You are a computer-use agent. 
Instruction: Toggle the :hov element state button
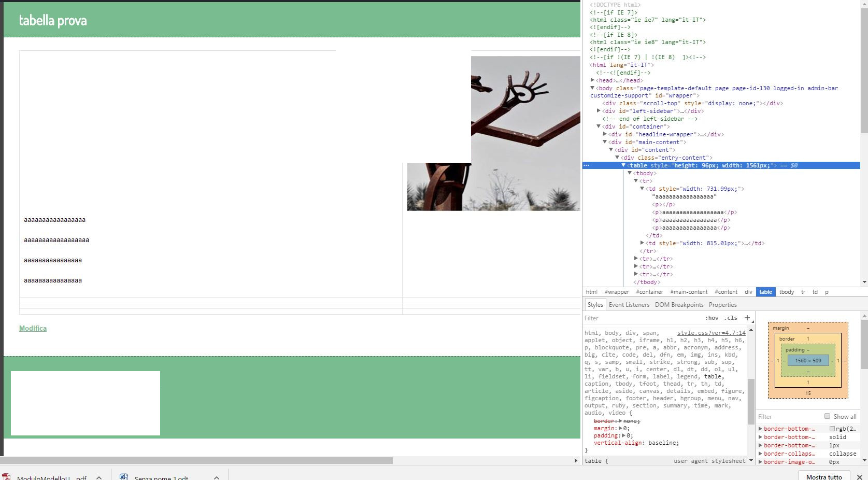(x=712, y=318)
